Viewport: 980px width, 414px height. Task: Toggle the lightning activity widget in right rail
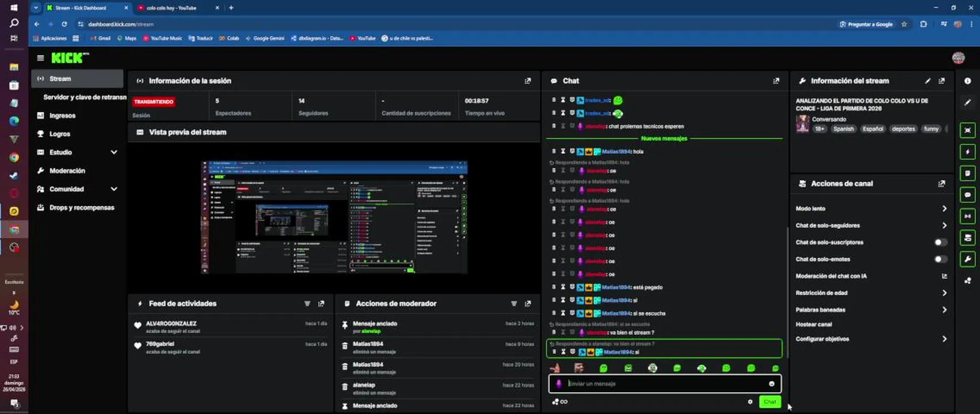967,152
